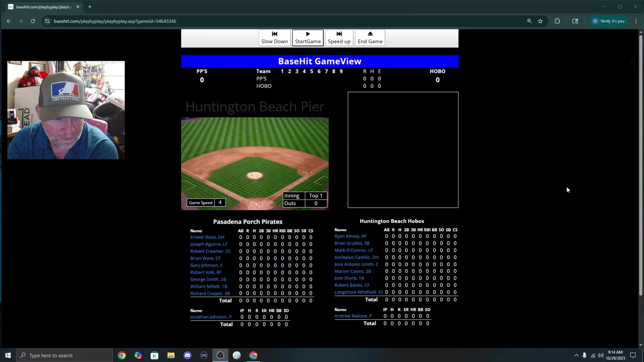644x362 pixels.
Task: Open player Robert Creamer, SS
Action: (210, 251)
